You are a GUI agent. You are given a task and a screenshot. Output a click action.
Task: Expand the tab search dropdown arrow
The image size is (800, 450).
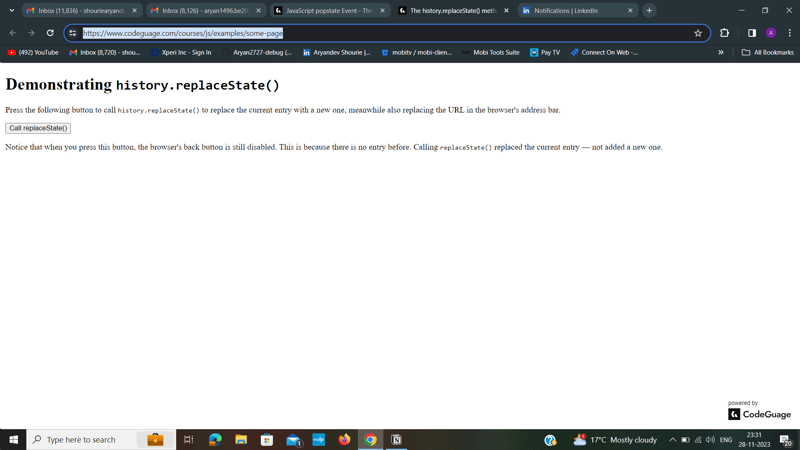(11, 10)
